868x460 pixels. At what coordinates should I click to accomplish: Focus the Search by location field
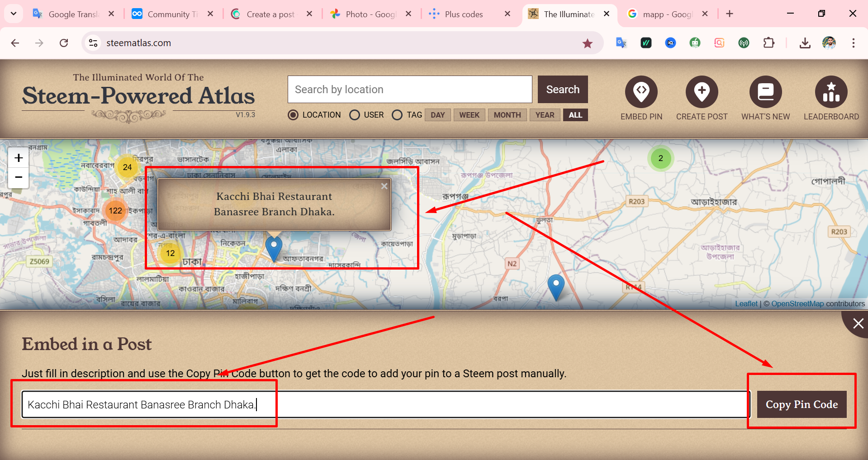410,89
